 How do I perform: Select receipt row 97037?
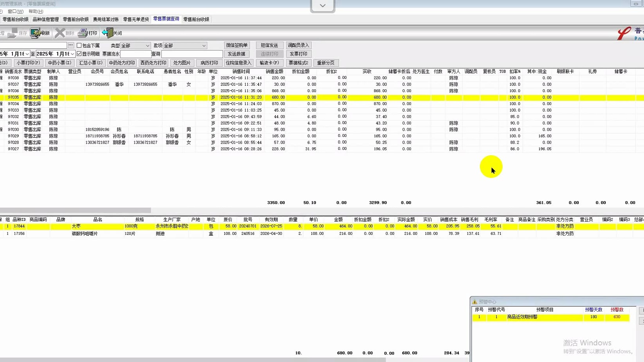pyautogui.click(x=322, y=84)
